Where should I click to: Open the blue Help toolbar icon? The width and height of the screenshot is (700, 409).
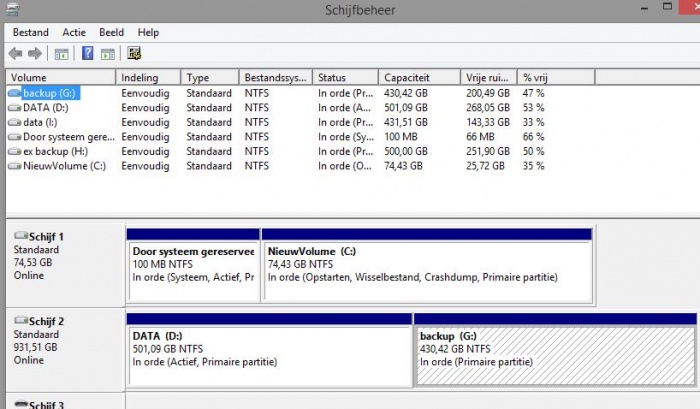[88, 53]
